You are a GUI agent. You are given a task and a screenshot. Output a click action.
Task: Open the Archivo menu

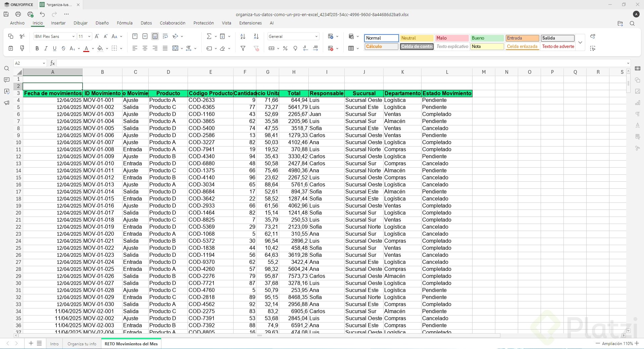(x=17, y=23)
